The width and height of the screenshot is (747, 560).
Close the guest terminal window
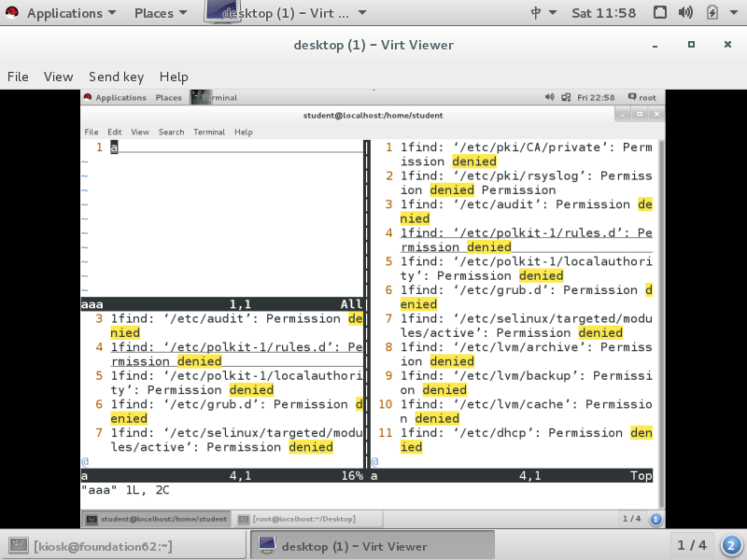656,114
